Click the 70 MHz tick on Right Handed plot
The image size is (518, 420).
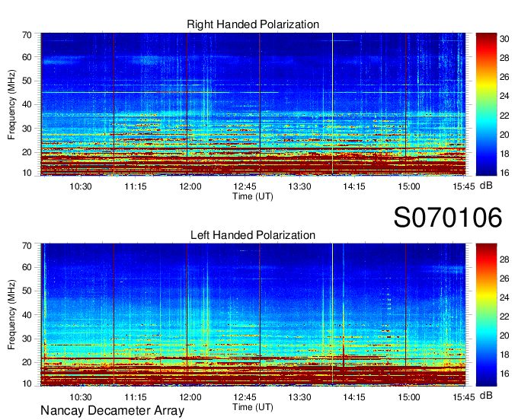(27, 35)
